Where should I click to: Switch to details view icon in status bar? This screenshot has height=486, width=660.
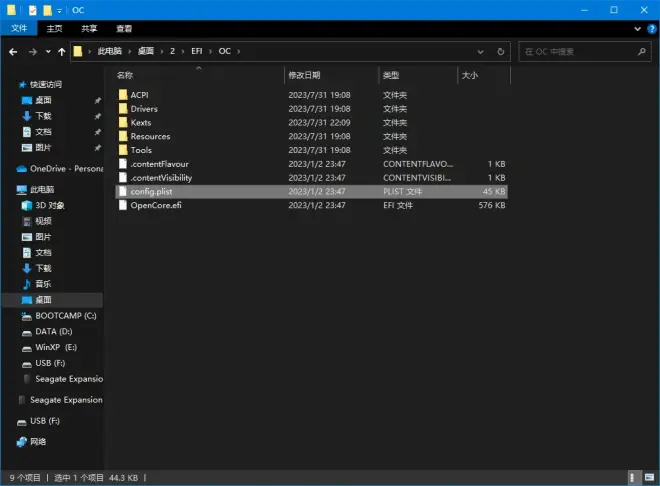click(x=632, y=478)
